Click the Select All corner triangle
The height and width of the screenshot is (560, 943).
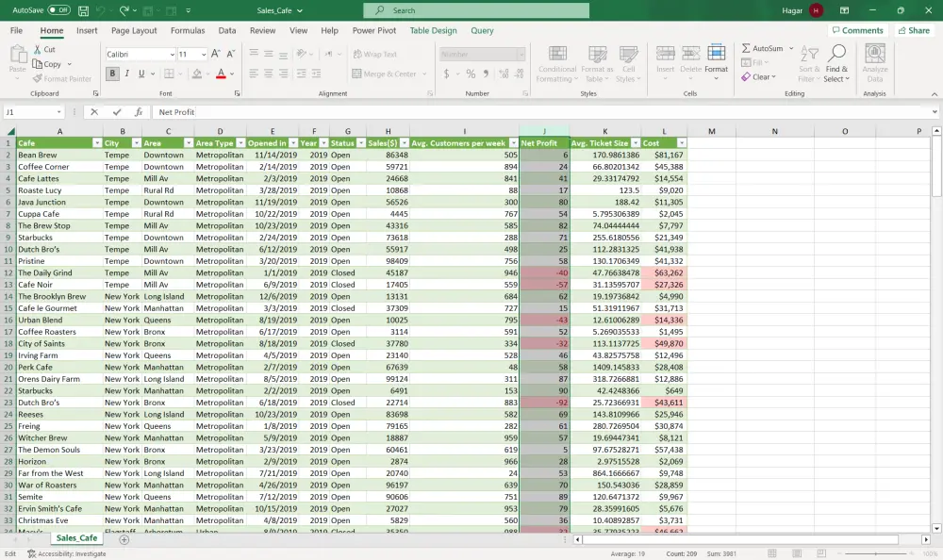coord(10,131)
